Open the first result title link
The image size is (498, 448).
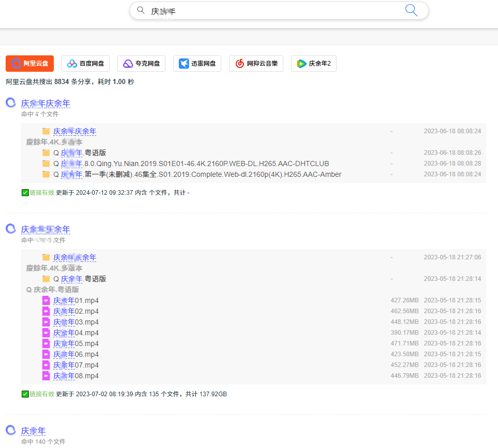pos(46,104)
